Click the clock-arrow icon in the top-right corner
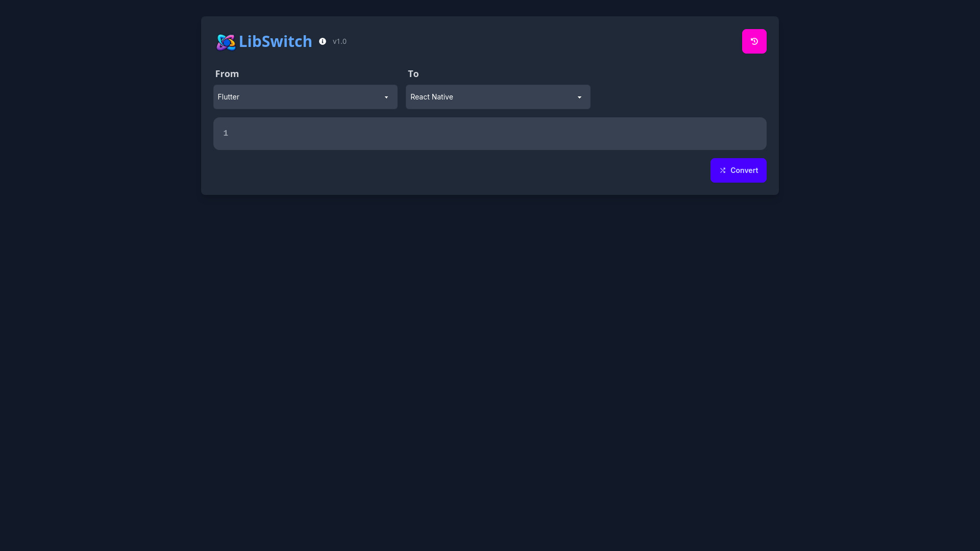The height and width of the screenshot is (551, 980). coord(754,41)
